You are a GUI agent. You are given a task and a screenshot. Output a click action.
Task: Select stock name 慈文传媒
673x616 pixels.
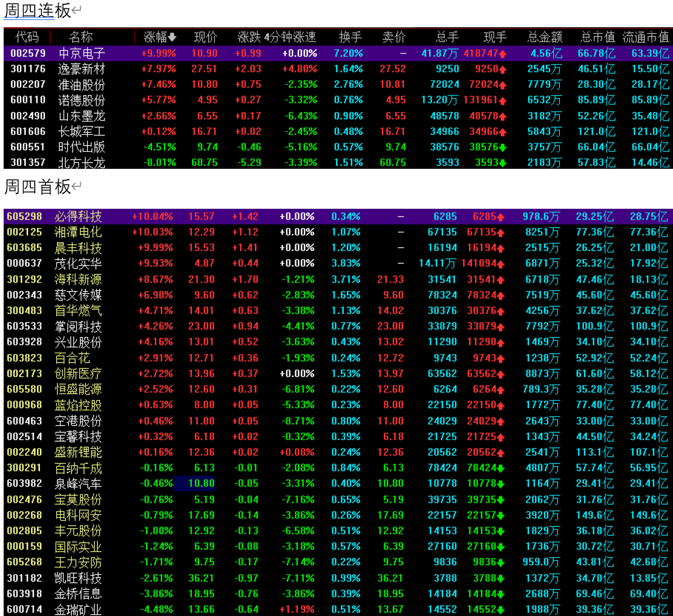coord(78,295)
